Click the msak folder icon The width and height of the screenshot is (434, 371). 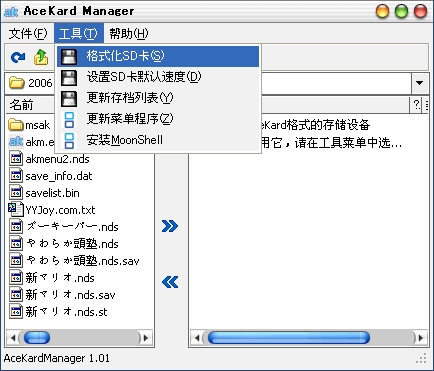16,125
